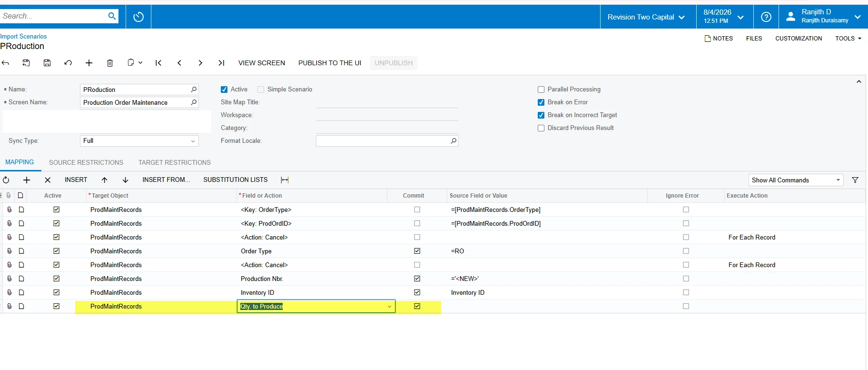
Task: Open lookup for Name field
Action: (194, 90)
